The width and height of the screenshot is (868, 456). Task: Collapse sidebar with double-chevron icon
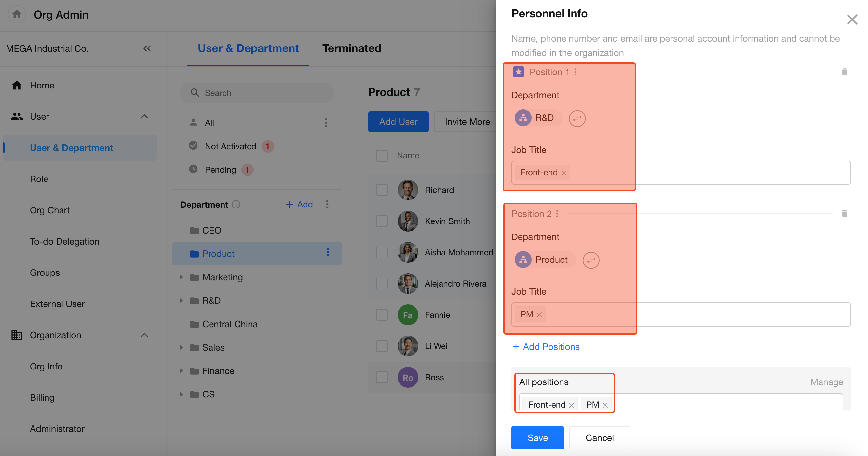(x=147, y=48)
